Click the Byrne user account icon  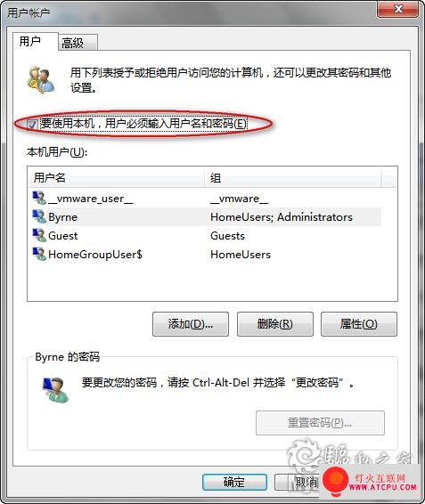(39, 216)
